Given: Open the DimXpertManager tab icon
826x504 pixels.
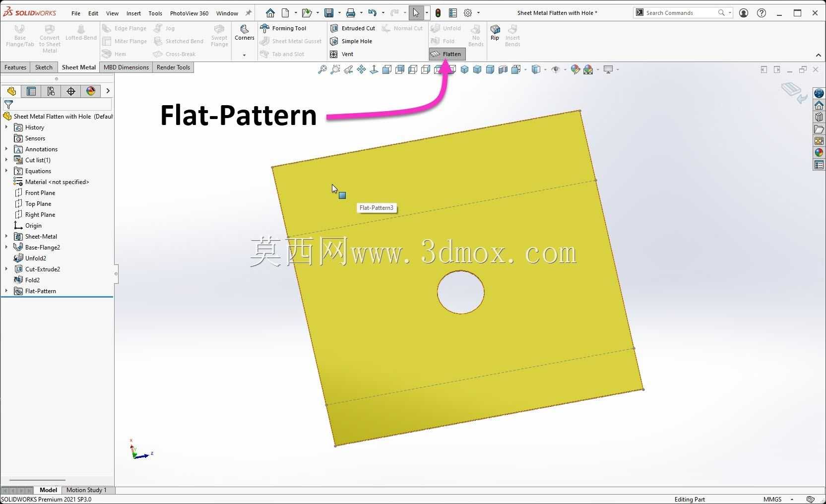Looking at the screenshot, I should [x=71, y=91].
